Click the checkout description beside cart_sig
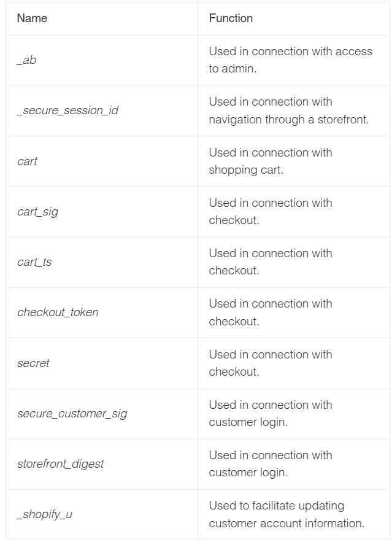The width and height of the screenshot is (392, 542). 271,212
